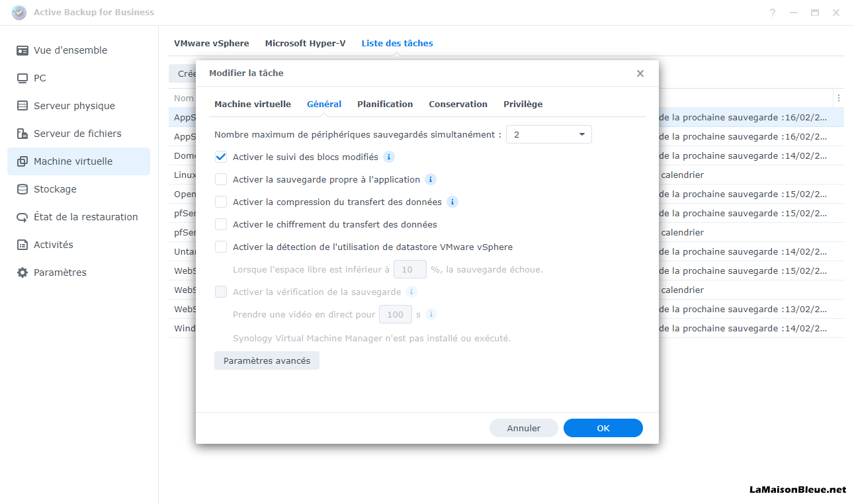The width and height of the screenshot is (854, 504).
Task: Tick Activer la vérification de la sauvegarde
Action: click(221, 292)
